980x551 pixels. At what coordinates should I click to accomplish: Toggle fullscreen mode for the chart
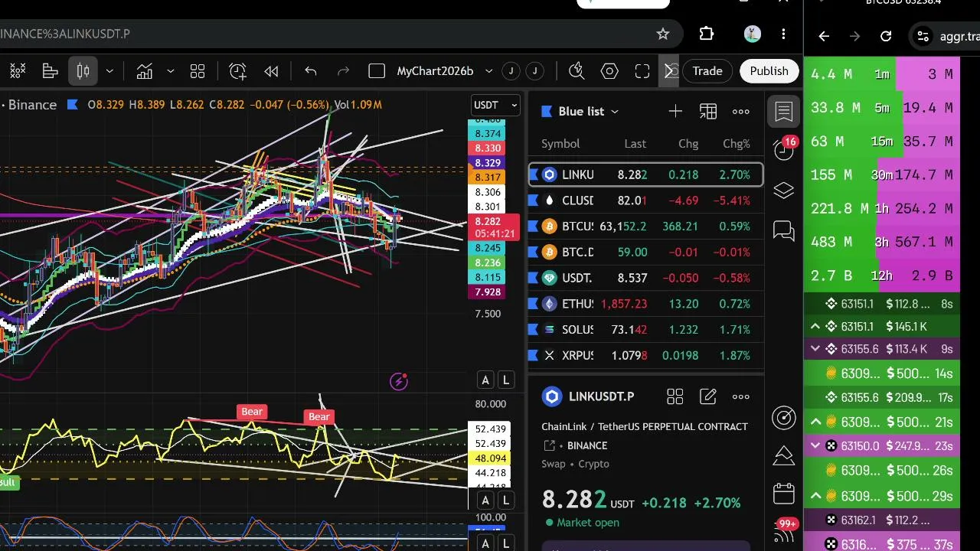(642, 71)
